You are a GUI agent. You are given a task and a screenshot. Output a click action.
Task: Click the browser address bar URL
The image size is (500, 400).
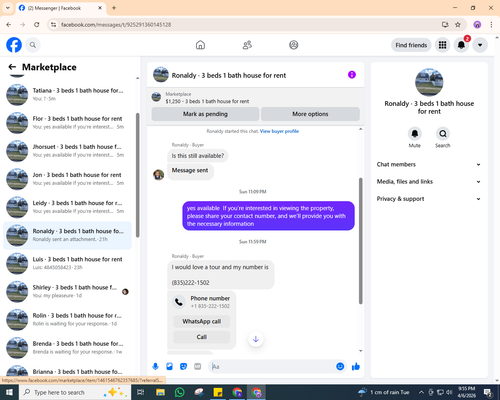point(116,25)
